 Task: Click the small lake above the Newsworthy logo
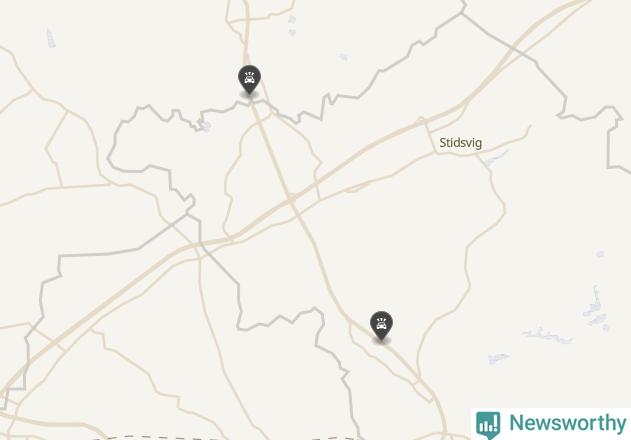tap(499, 358)
